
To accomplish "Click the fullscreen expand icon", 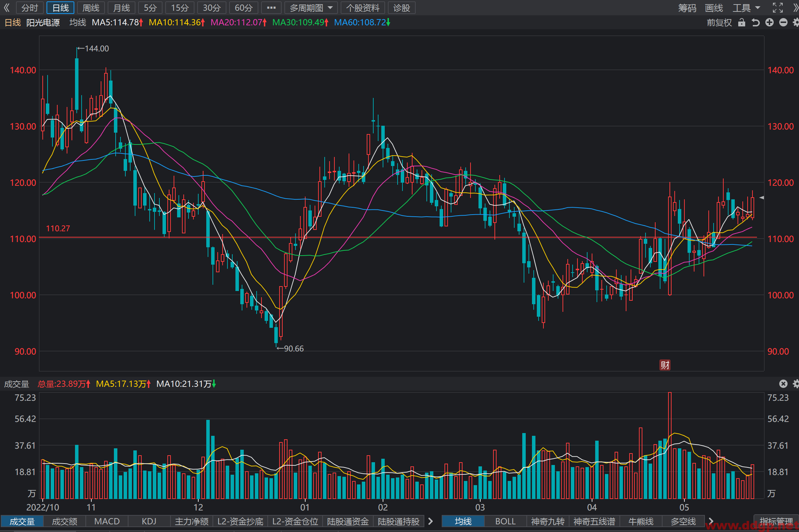I will pyautogui.click(x=778, y=8).
